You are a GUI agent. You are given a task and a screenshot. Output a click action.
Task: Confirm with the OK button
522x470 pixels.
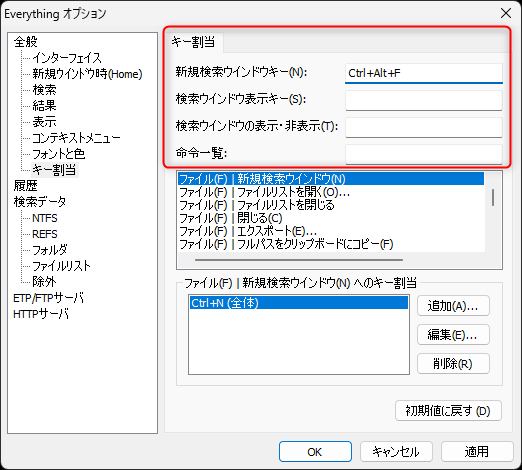[x=315, y=452]
